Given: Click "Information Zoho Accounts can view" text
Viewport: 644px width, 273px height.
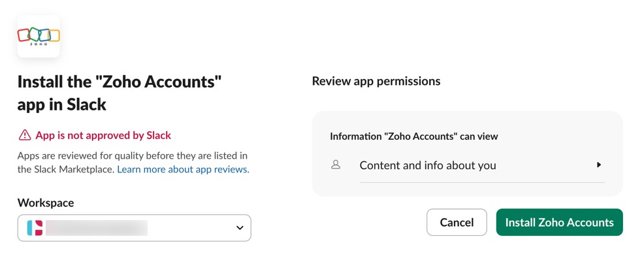Looking at the screenshot, I should pyautogui.click(x=414, y=136).
